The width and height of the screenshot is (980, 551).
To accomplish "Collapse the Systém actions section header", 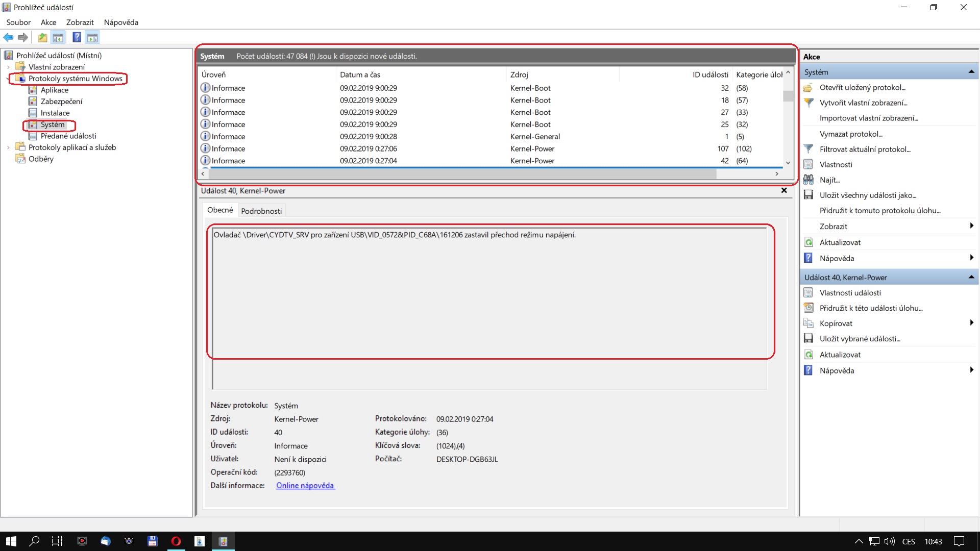I will click(x=971, y=72).
